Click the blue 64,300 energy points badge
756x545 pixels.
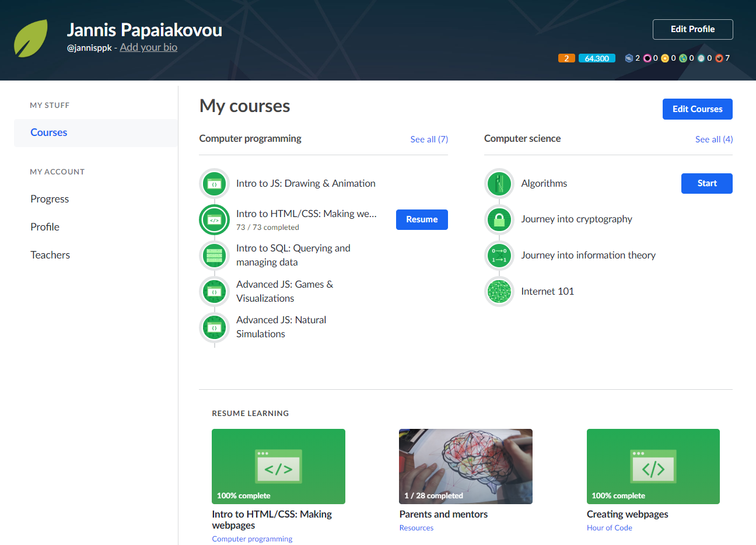click(x=597, y=58)
